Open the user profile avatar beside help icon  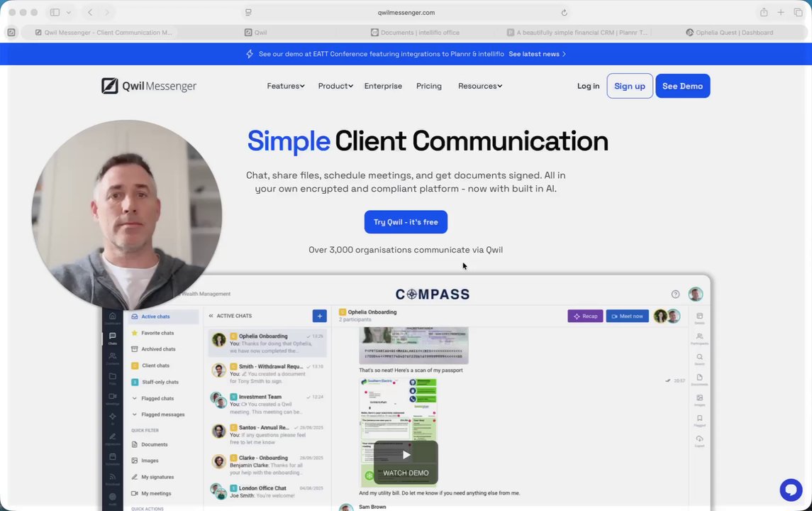tap(696, 294)
